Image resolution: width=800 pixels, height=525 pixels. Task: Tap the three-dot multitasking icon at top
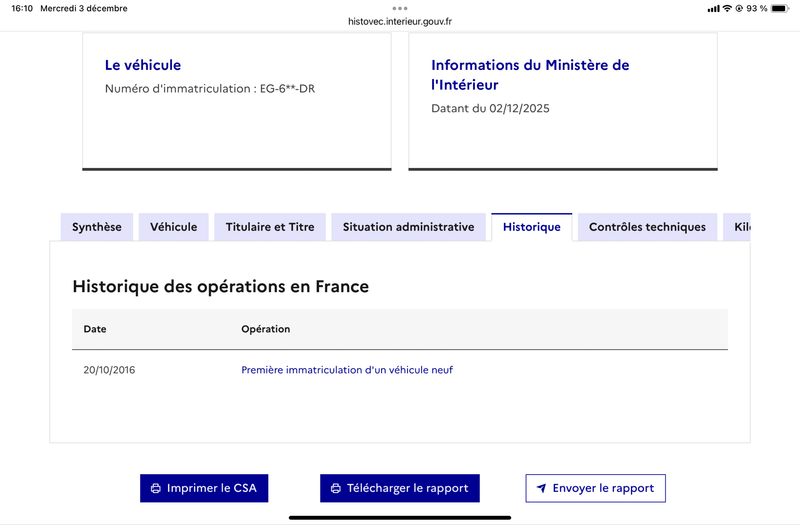(400, 7)
